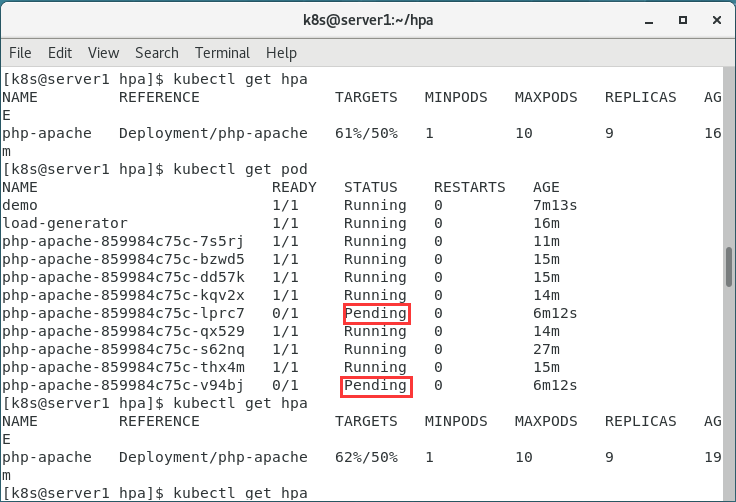Click pod name php-apache-859984c75c-dd57k
736x502 pixels.
point(123,277)
